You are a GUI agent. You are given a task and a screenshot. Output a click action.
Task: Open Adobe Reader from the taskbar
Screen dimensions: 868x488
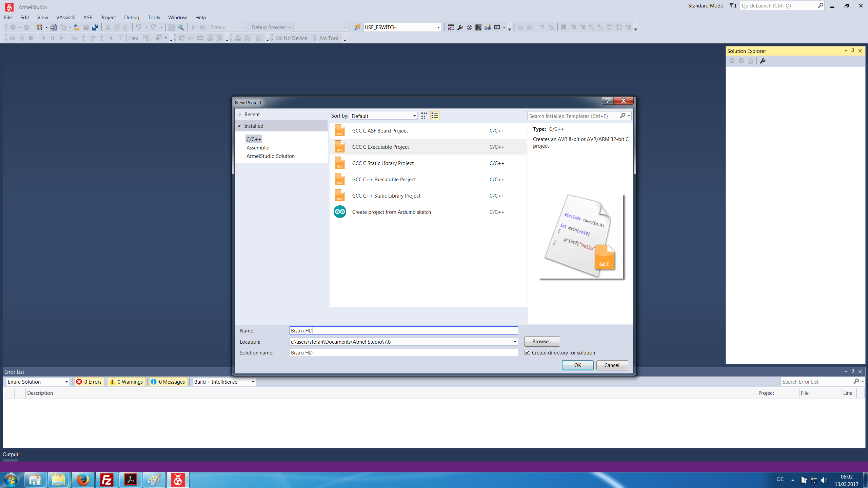[130, 480]
